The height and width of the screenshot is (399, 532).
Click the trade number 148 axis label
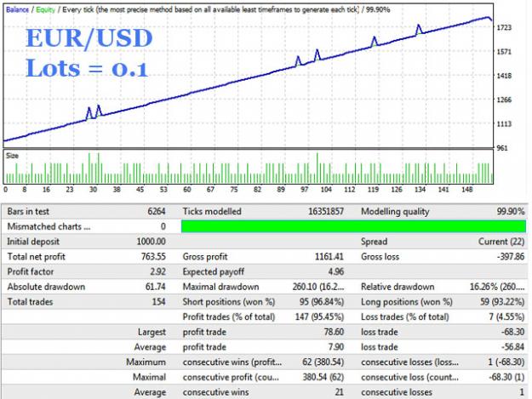click(x=466, y=190)
